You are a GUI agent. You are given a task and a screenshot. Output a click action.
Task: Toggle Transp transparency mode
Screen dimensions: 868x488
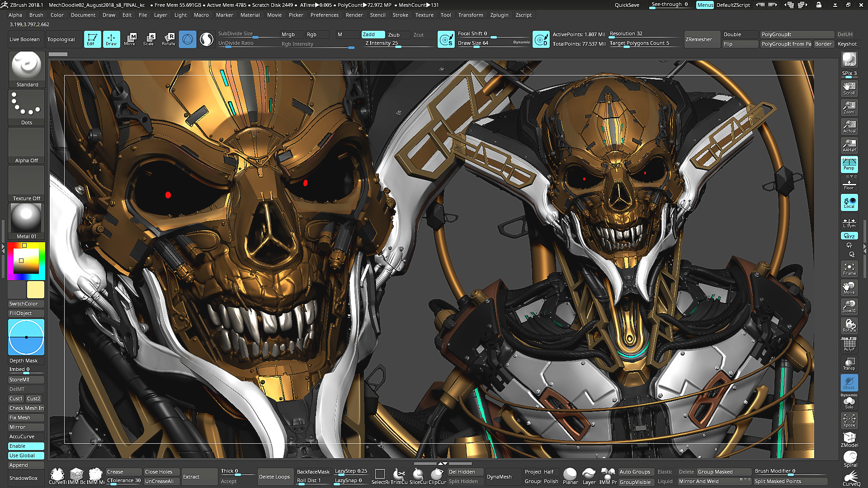point(849,364)
